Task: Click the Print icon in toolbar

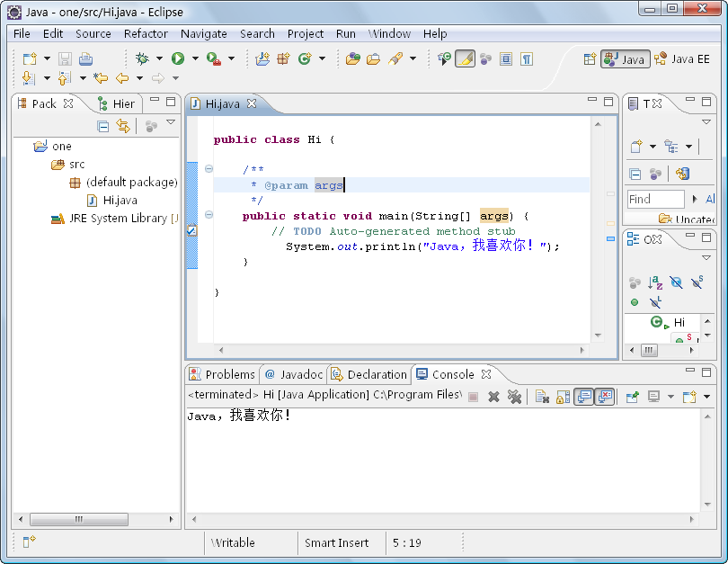Action: click(x=85, y=58)
